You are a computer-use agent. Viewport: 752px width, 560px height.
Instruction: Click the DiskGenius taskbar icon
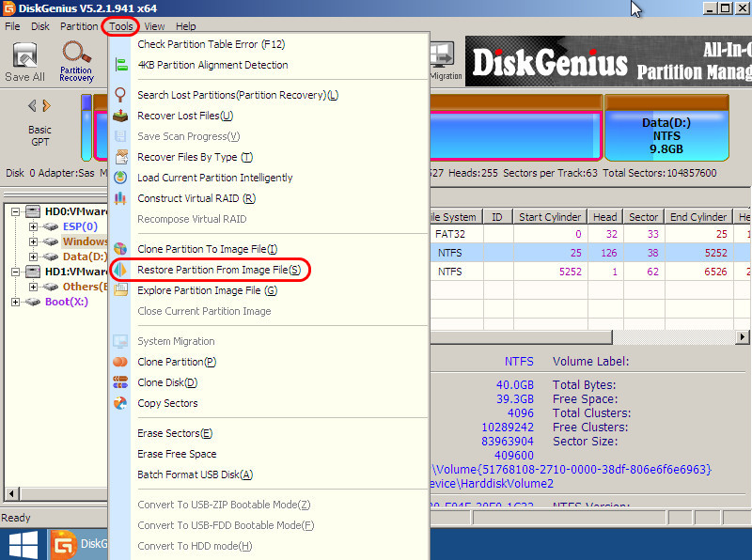pyautogui.click(x=64, y=545)
